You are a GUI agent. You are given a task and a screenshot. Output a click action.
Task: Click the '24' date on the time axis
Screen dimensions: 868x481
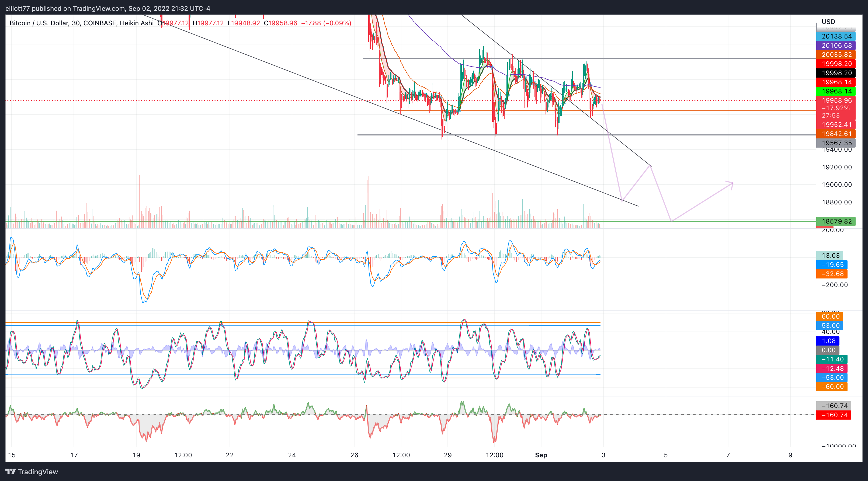click(292, 455)
